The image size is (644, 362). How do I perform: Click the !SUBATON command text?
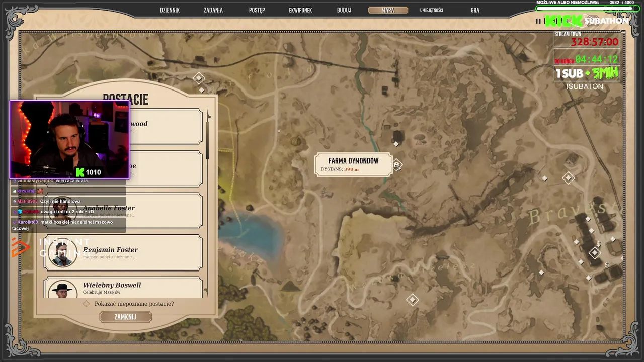584,86
